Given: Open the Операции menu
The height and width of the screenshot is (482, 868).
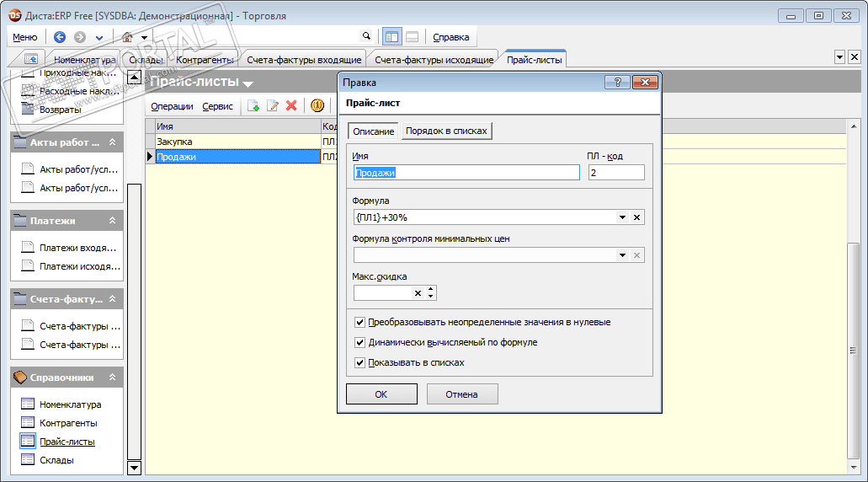Looking at the screenshot, I should pos(172,106).
